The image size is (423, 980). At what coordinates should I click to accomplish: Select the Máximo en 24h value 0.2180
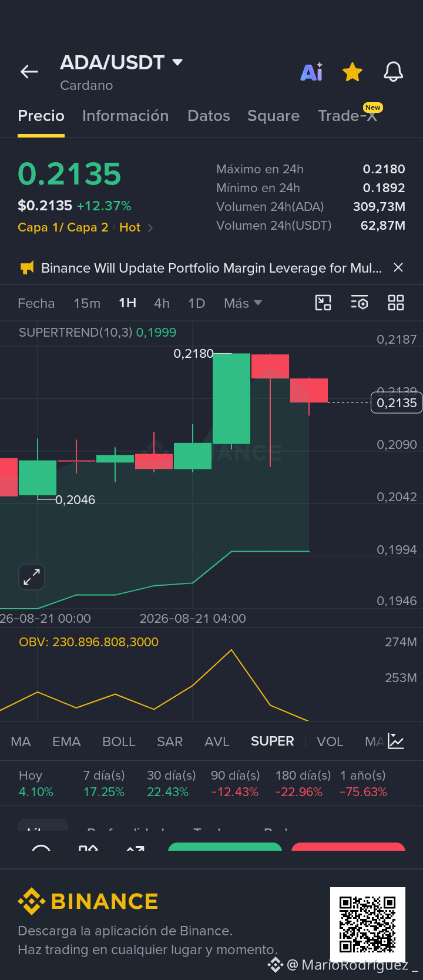pyautogui.click(x=384, y=169)
